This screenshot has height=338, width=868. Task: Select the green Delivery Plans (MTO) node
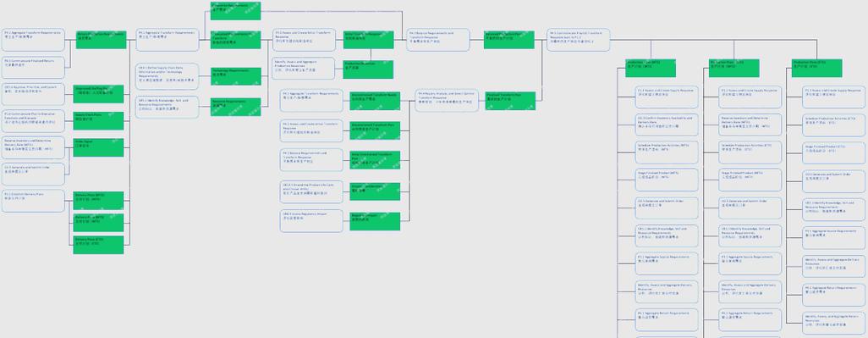click(98, 223)
